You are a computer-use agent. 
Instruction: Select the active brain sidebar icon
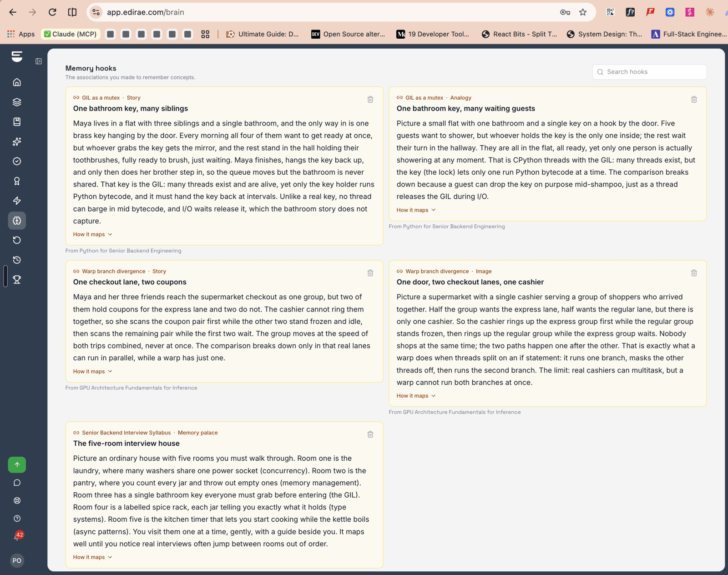tap(17, 221)
